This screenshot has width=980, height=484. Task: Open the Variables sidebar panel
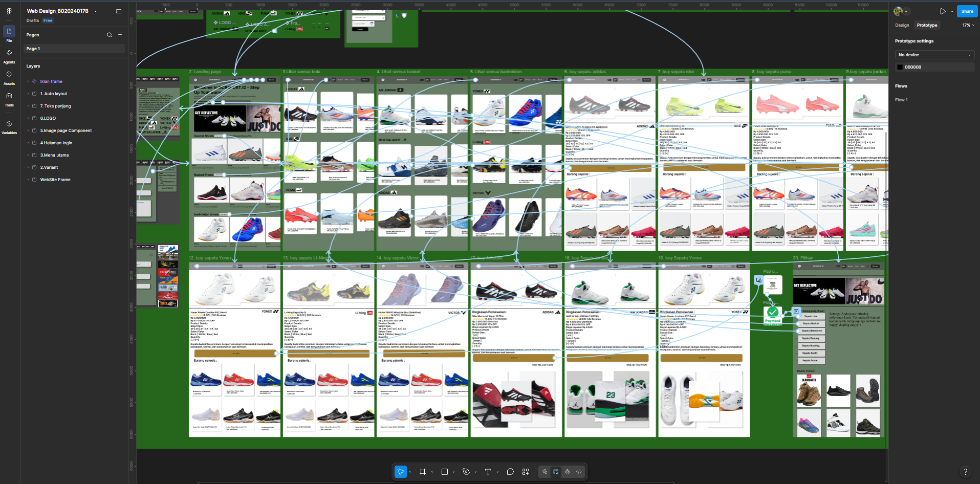click(x=9, y=127)
